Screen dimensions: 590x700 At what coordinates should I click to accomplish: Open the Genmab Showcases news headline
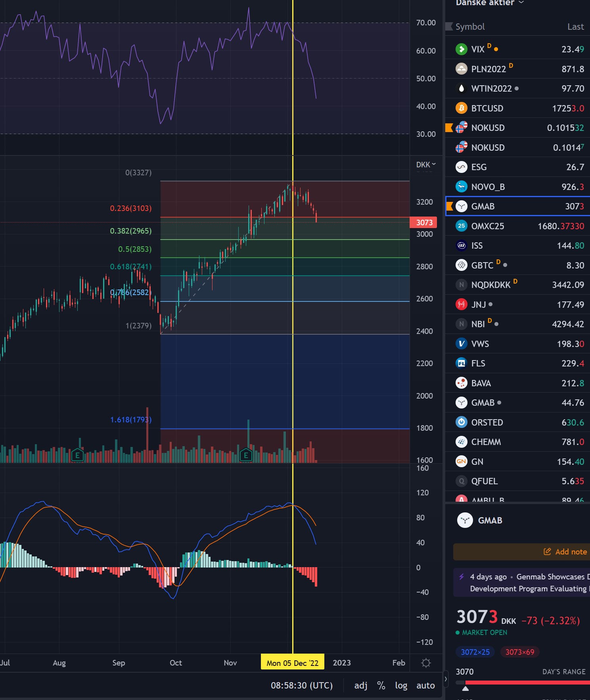pos(530,583)
